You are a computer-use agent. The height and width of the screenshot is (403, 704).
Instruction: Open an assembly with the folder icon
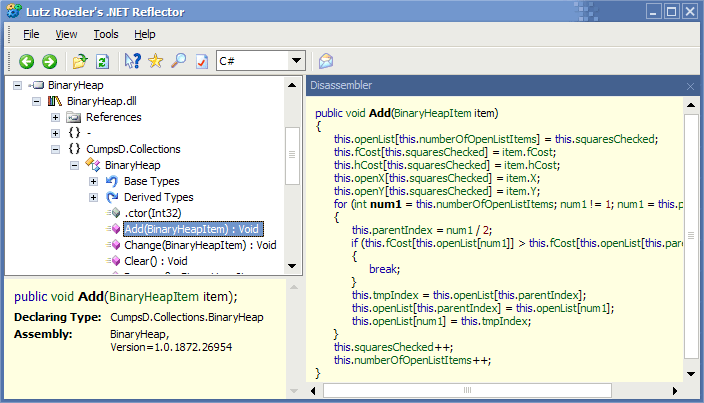pos(79,61)
